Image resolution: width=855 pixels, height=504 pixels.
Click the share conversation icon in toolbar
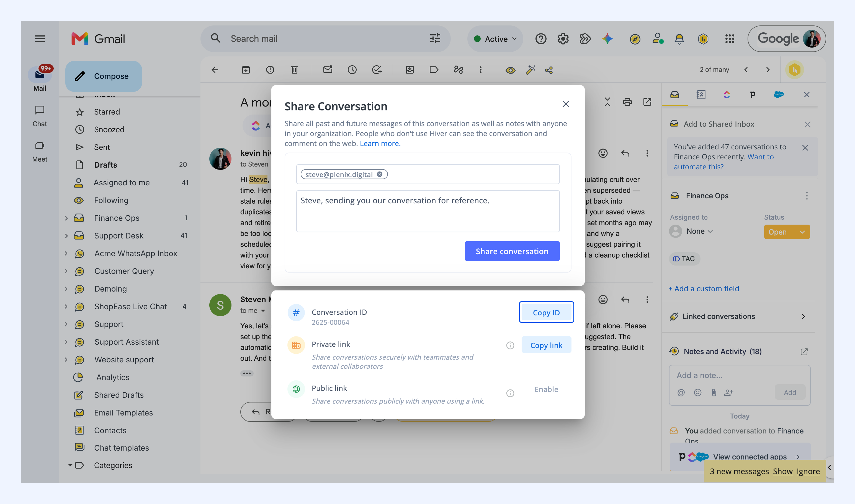[549, 70]
